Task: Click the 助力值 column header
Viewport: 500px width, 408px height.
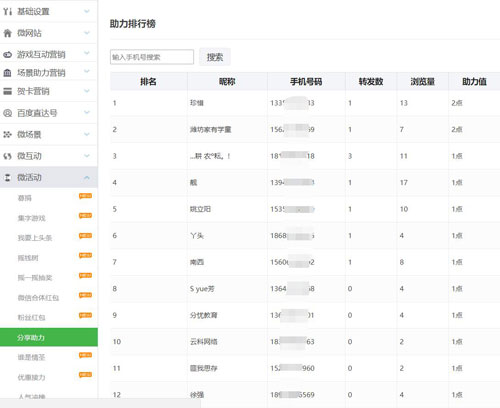Action: (474, 81)
